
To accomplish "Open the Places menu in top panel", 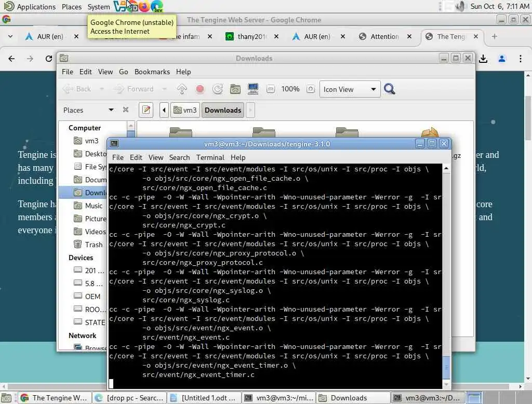I will (72, 6).
